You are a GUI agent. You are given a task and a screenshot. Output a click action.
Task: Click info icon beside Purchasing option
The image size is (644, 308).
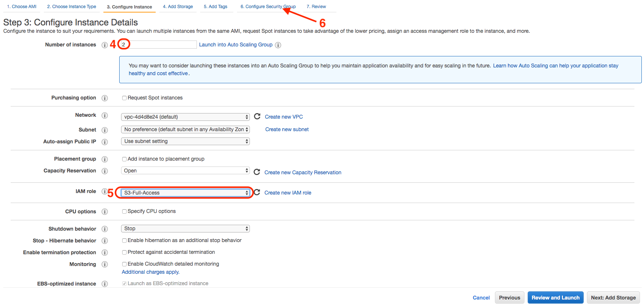(105, 98)
